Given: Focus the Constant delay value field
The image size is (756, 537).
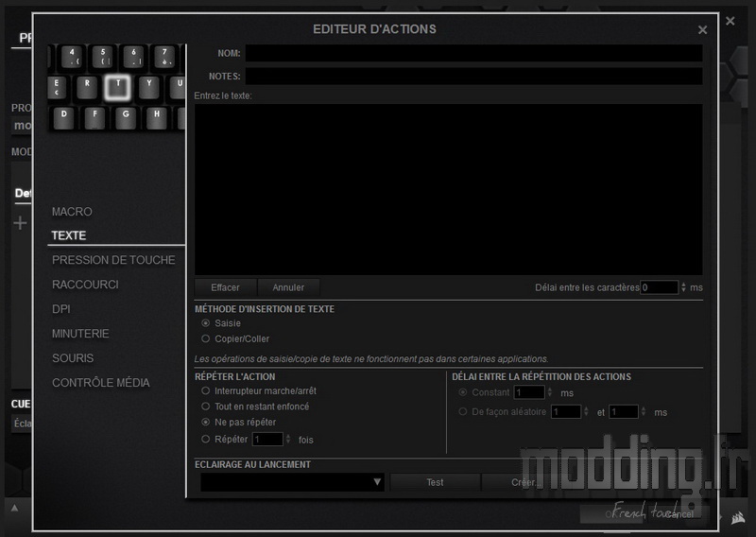Looking at the screenshot, I should click(x=529, y=392).
